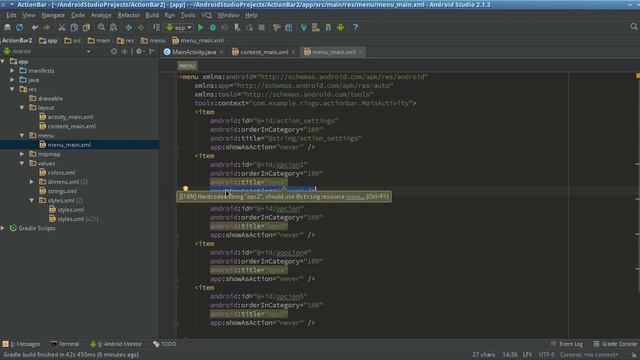Click the Find magnifier icon

(x=101, y=27)
